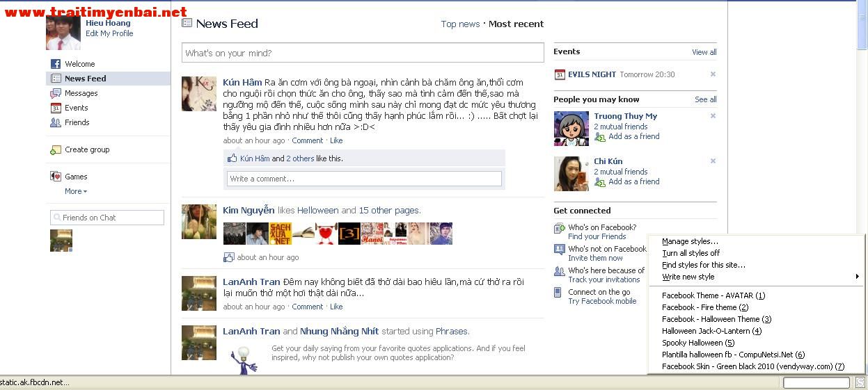The height and width of the screenshot is (390, 868).
Task: Click the News Feed header icon
Action: click(187, 23)
